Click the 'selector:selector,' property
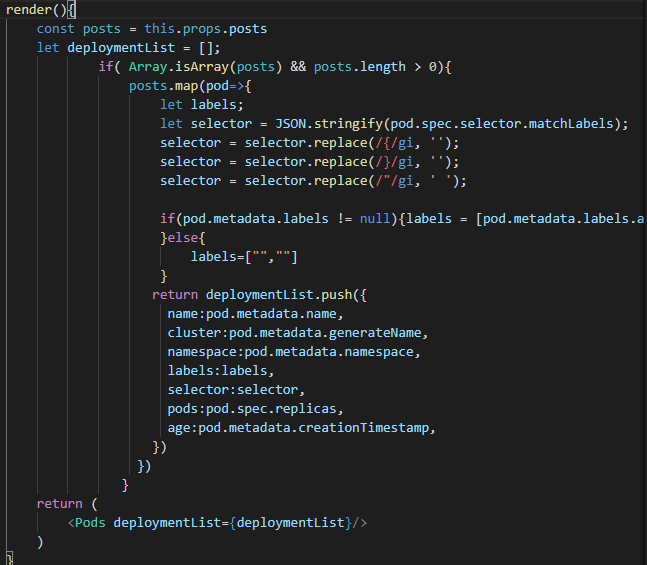Screen dimensions: 647x565 pos(236,390)
